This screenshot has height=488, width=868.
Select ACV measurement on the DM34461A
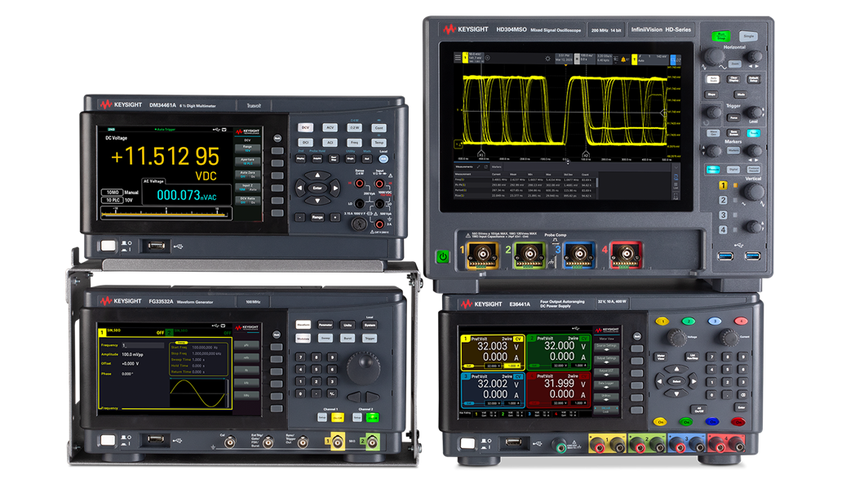[329, 127]
